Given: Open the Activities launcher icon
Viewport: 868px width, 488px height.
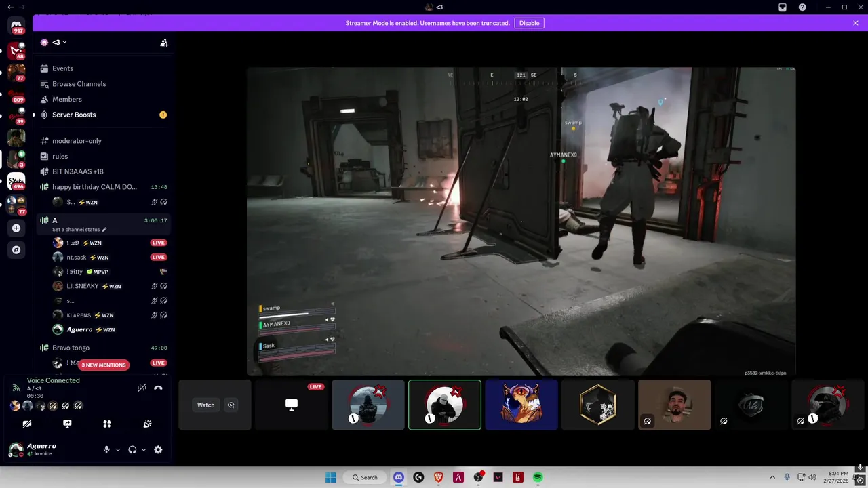Looking at the screenshot, I should click(x=107, y=424).
